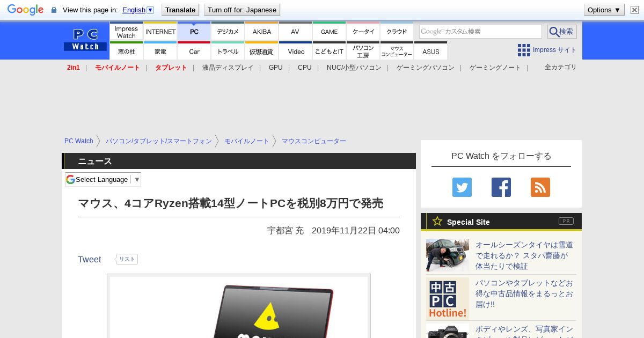Open the AV tab

295,32
